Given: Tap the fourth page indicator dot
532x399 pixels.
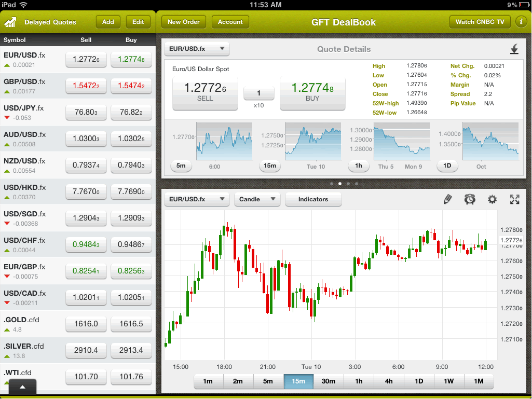Looking at the screenshot, I should [x=356, y=184].
